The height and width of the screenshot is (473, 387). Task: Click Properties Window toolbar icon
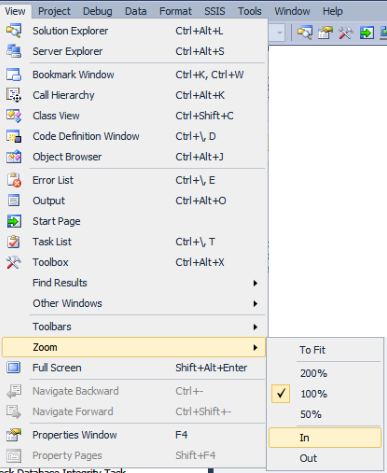(325, 33)
